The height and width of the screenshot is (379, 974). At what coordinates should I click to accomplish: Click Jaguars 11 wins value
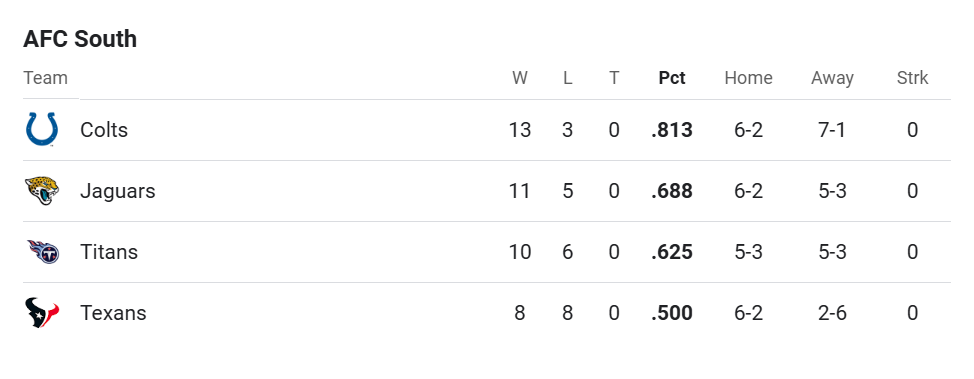pyautogui.click(x=519, y=191)
